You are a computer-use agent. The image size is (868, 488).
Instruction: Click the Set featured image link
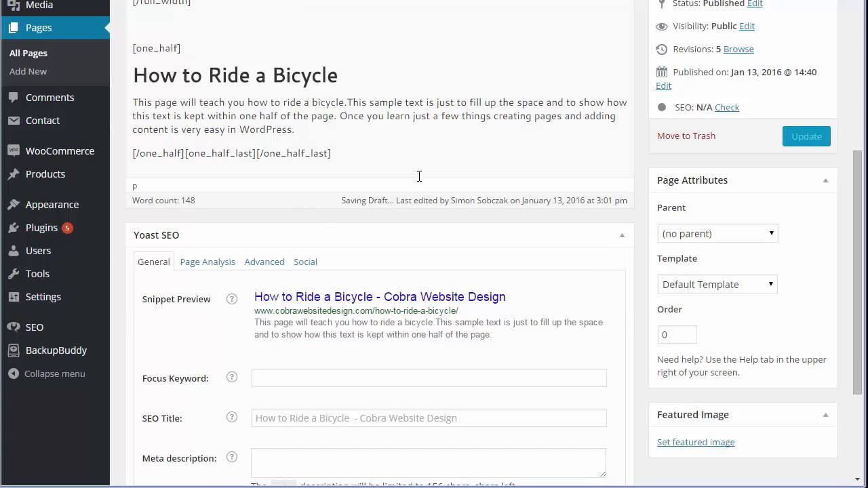pos(696,442)
